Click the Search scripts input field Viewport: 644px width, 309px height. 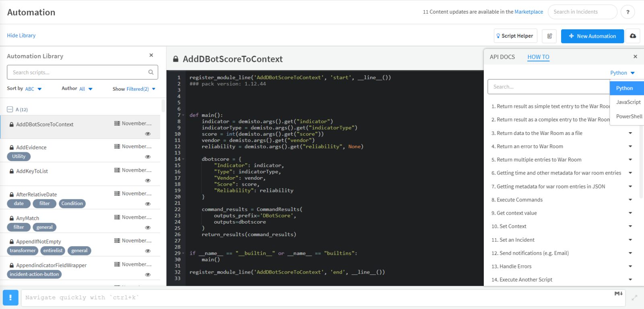pos(83,73)
